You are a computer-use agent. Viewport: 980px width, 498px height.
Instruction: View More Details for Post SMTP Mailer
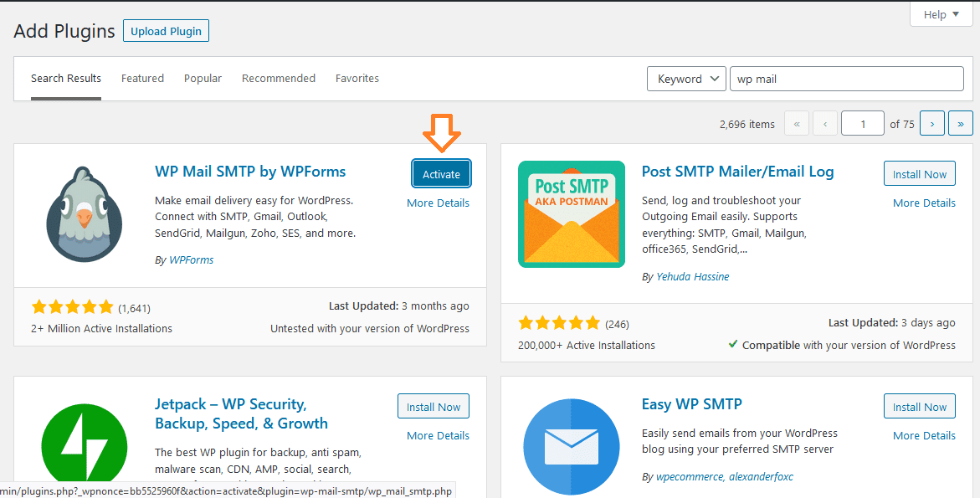coord(925,203)
